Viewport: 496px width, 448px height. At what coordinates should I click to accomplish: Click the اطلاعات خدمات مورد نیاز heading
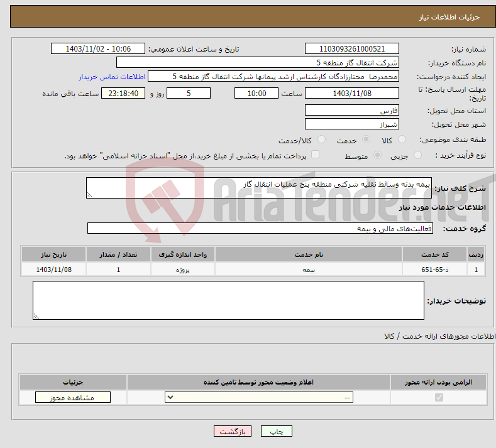click(442, 207)
